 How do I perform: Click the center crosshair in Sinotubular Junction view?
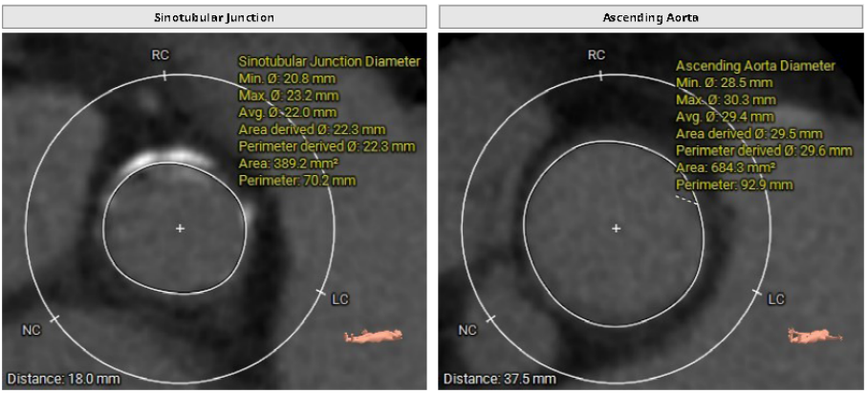coord(180,229)
